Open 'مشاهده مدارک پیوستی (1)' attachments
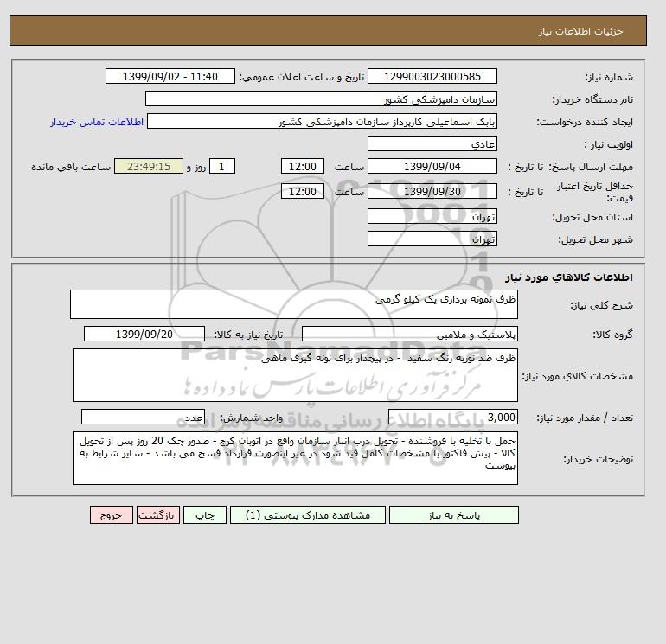The height and width of the screenshot is (644, 666). tap(308, 515)
